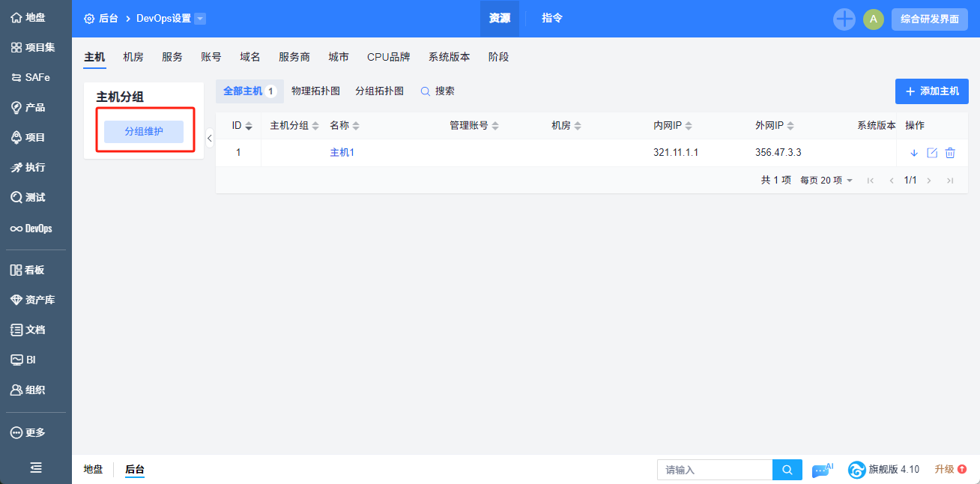Switch to the 机房 tab
This screenshot has width=980, height=484.
pyautogui.click(x=133, y=57)
